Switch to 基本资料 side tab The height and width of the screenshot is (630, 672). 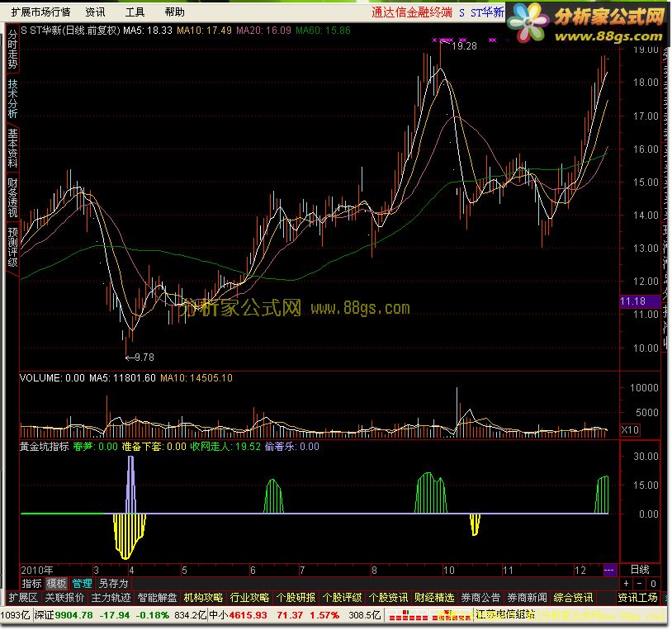[x=12, y=148]
